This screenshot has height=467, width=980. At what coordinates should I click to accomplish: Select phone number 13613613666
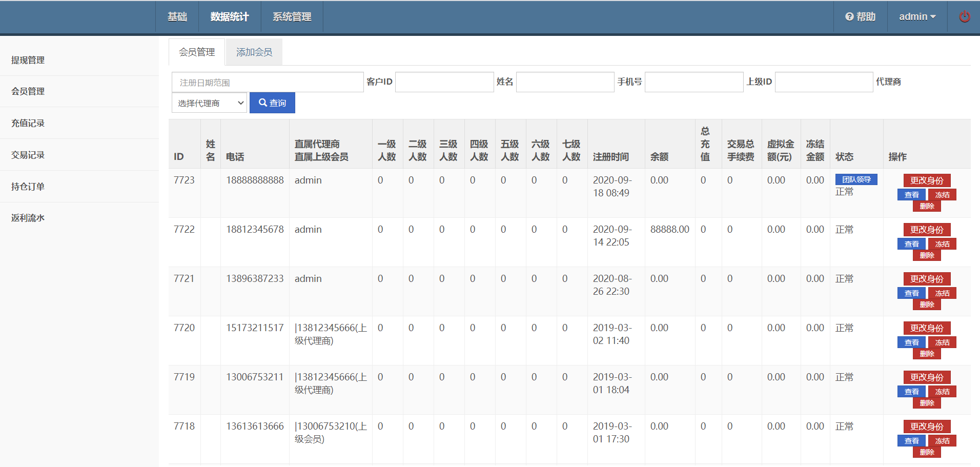(255, 426)
